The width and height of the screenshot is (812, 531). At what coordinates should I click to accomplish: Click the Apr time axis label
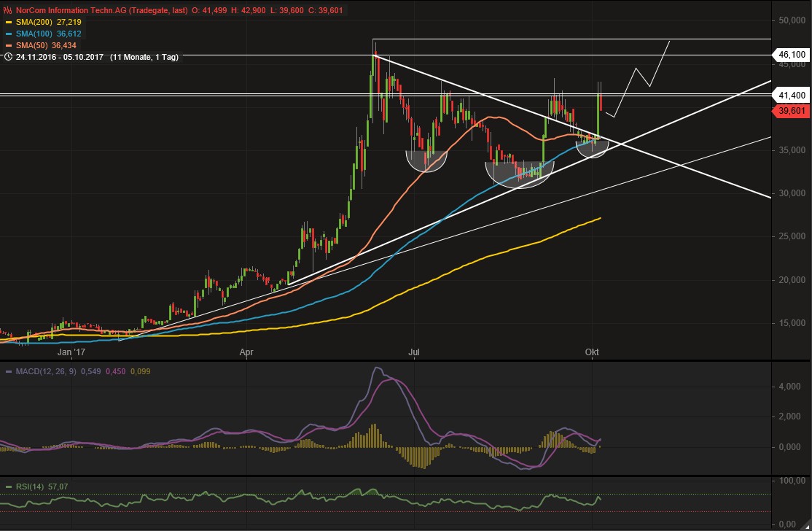(x=246, y=352)
